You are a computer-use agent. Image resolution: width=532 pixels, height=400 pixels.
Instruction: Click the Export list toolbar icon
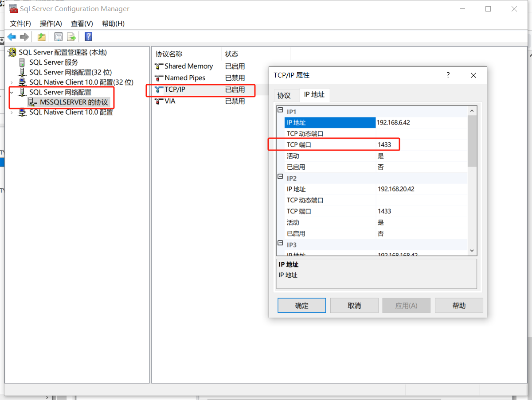71,37
